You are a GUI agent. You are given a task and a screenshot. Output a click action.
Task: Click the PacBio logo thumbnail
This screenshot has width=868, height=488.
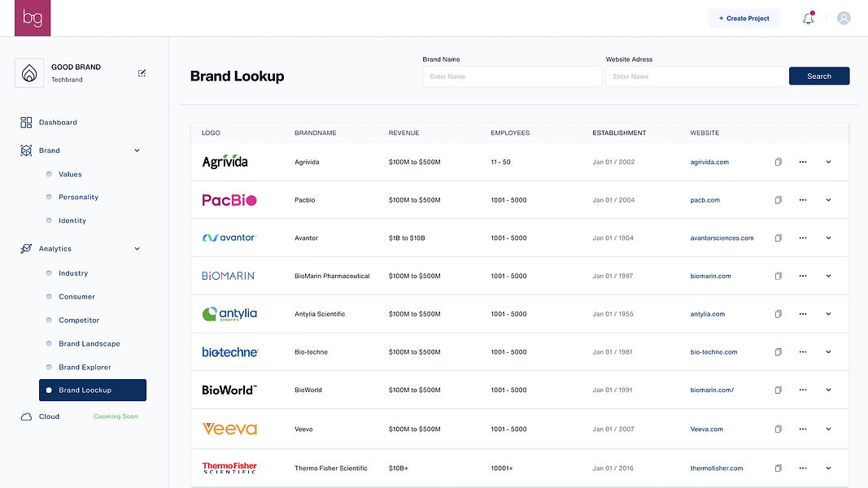tap(229, 200)
